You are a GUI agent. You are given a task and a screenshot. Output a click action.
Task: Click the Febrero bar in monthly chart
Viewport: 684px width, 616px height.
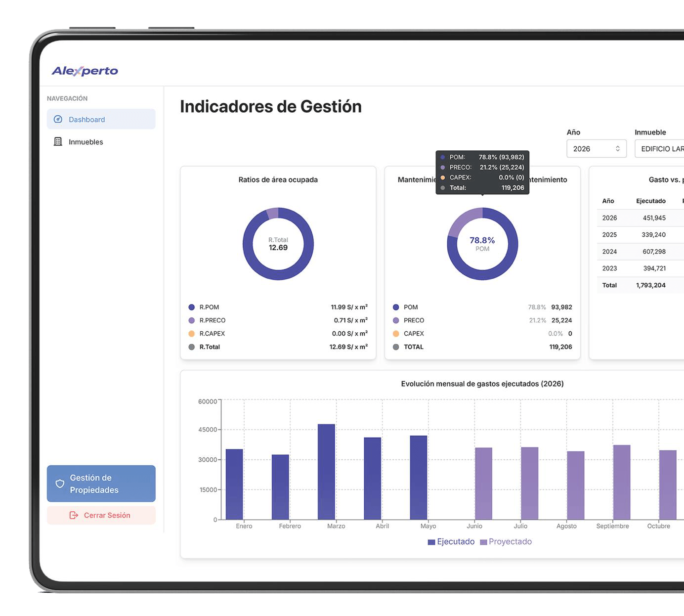click(280, 487)
